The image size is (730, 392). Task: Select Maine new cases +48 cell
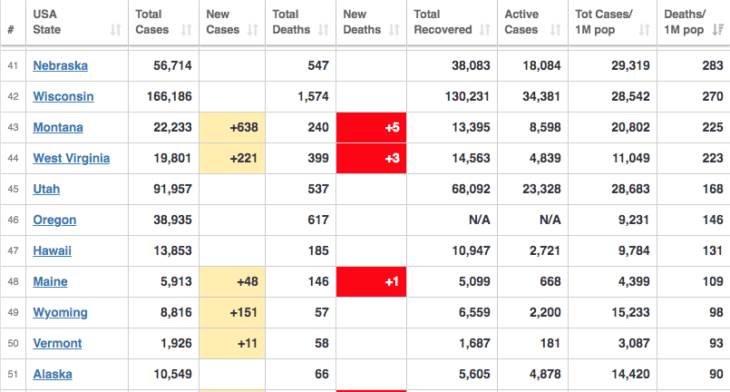(232, 282)
